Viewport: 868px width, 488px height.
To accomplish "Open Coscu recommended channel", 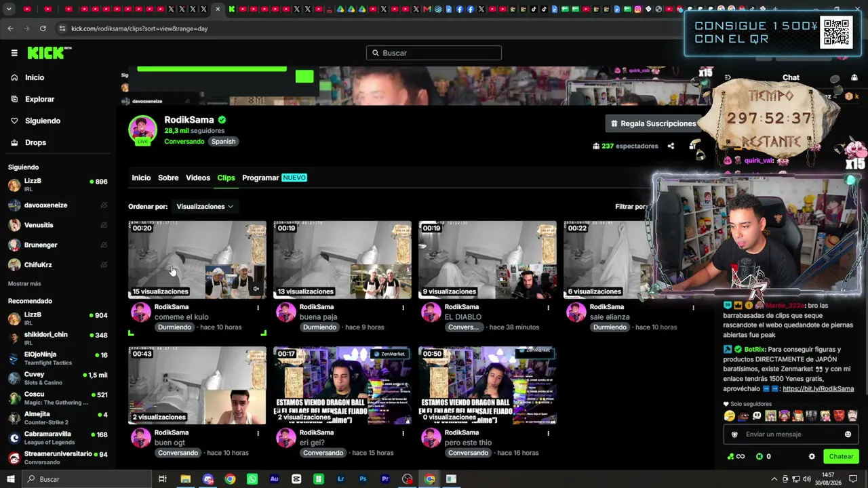I will click(58, 398).
